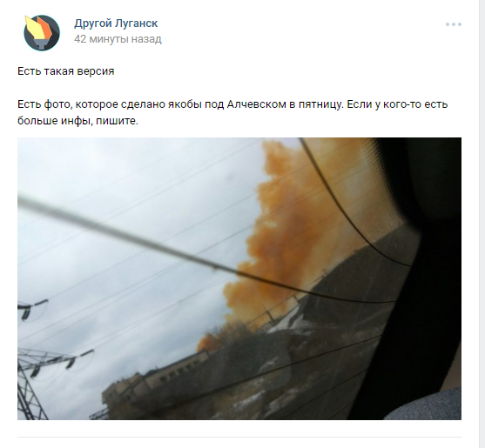The width and height of the screenshot is (485, 448).
Task: Click the word 'Другой' in the title
Action: [x=93, y=23]
